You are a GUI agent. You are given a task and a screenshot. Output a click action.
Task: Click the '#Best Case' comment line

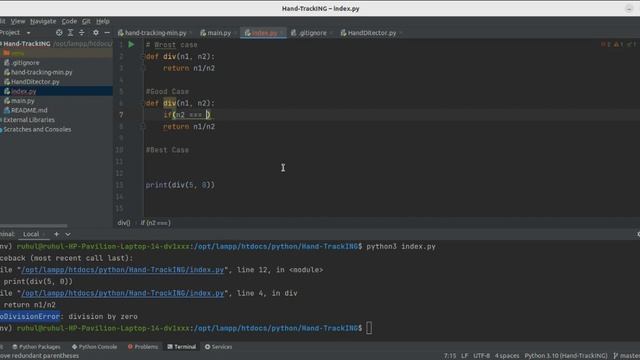167,150
